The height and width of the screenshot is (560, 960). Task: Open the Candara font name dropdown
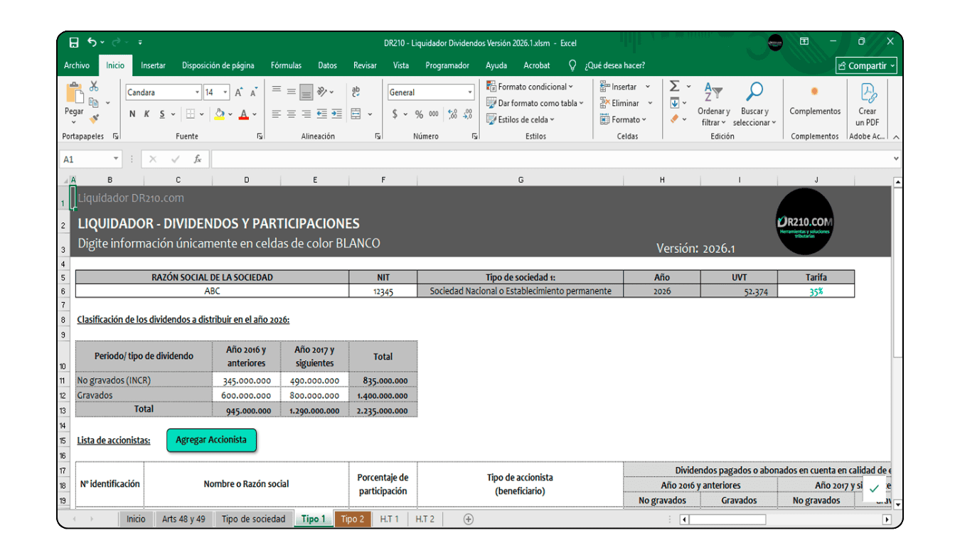[x=197, y=92]
